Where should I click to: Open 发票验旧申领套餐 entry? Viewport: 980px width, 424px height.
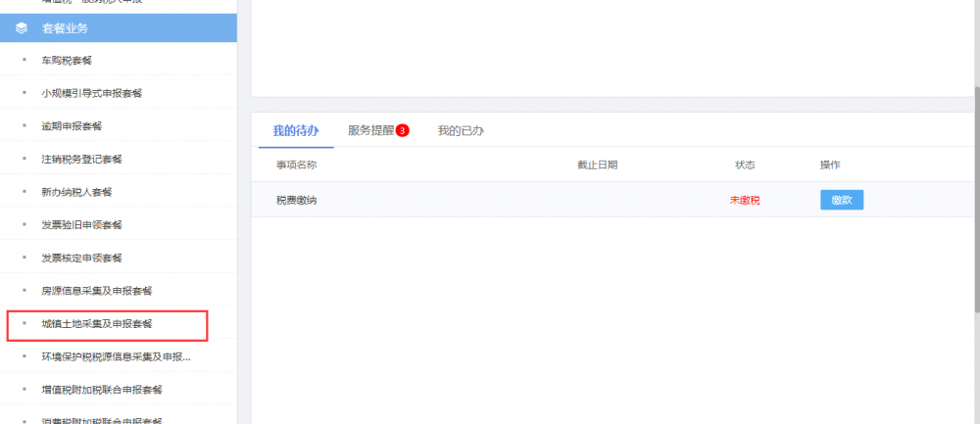point(81,225)
